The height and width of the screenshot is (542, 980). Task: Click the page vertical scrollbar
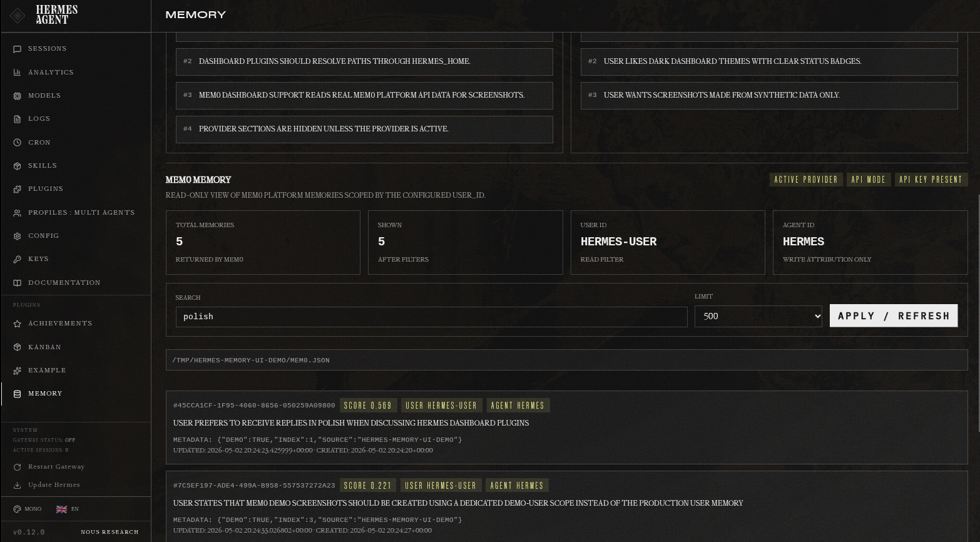tap(977, 313)
